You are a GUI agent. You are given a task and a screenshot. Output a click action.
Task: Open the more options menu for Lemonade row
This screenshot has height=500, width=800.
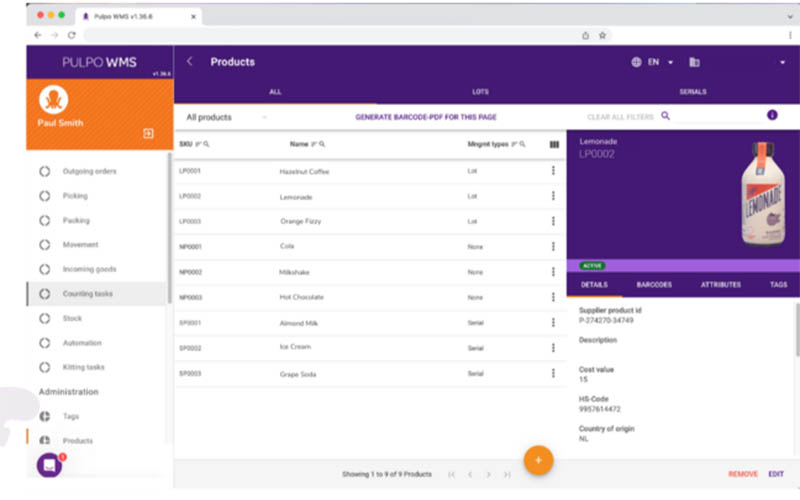(x=553, y=196)
